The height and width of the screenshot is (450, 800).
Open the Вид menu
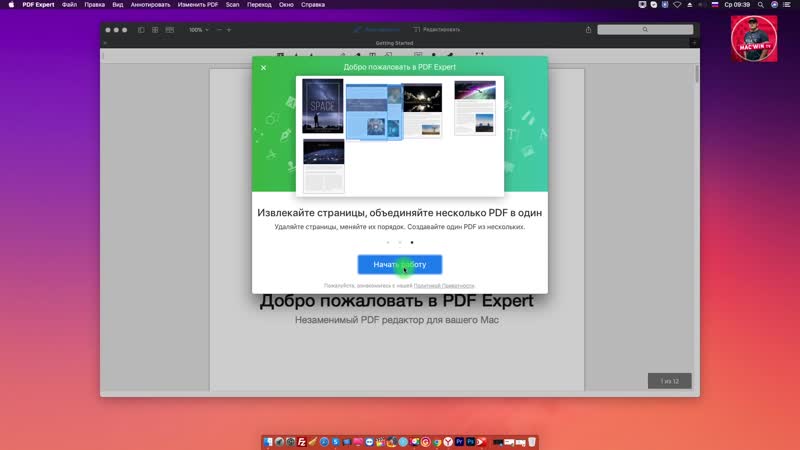click(117, 5)
